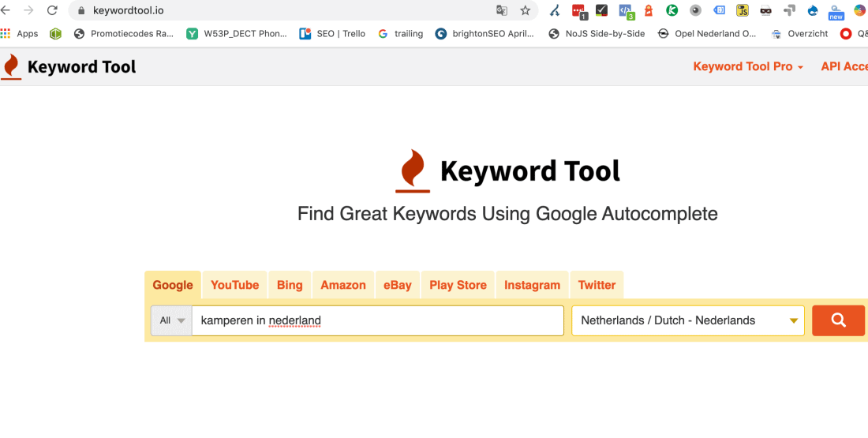Click the green hexagon bookmark icon

tap(54, 34)
